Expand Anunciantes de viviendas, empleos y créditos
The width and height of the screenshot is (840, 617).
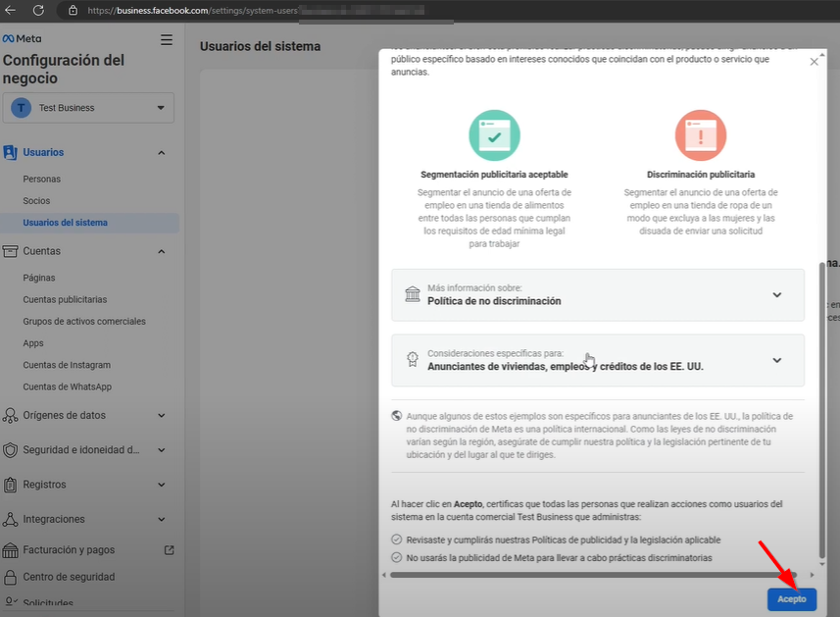[598, 360]
